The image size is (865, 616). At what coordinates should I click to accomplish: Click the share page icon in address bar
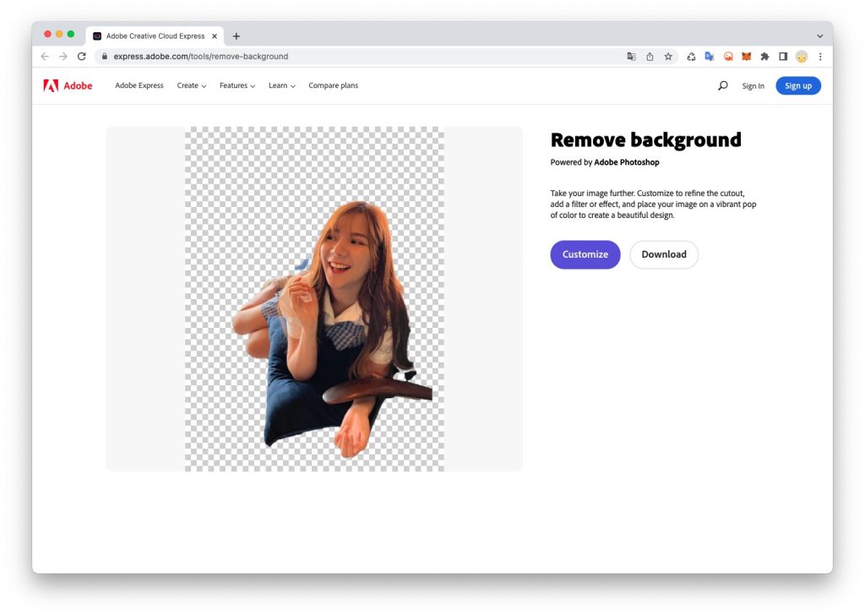pyautogui.click(x=650, y=57)
